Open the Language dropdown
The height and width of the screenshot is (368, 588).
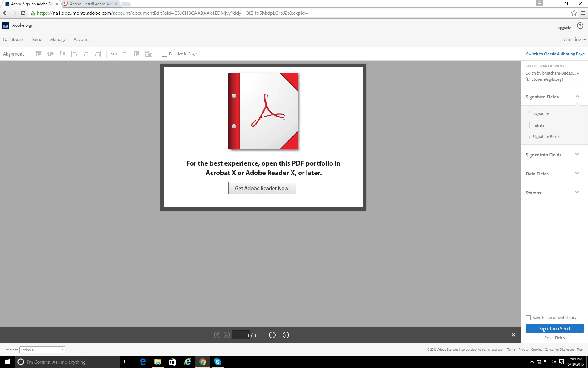tap(42, 350)
